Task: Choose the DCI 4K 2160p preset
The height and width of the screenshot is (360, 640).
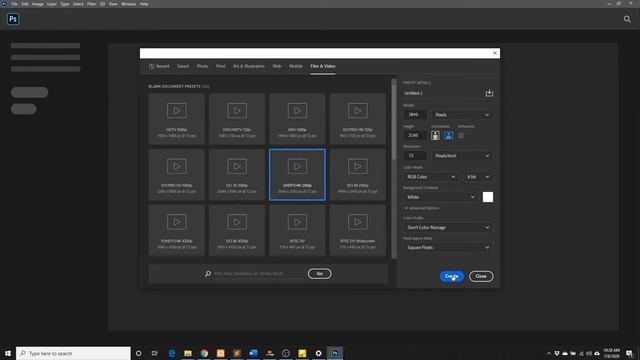Action: tap(358, 175)
